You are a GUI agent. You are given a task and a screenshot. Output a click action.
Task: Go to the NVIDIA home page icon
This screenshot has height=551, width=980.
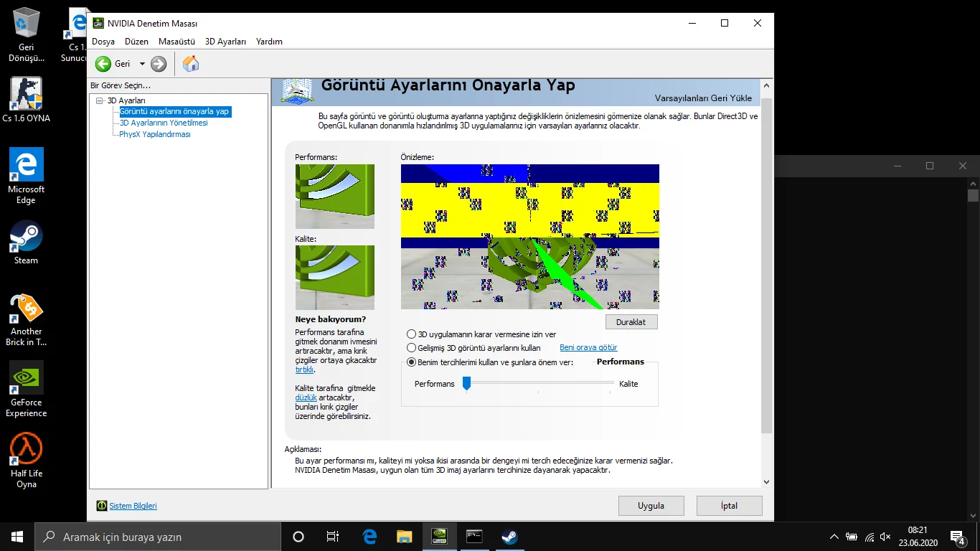tap(191, 64)
